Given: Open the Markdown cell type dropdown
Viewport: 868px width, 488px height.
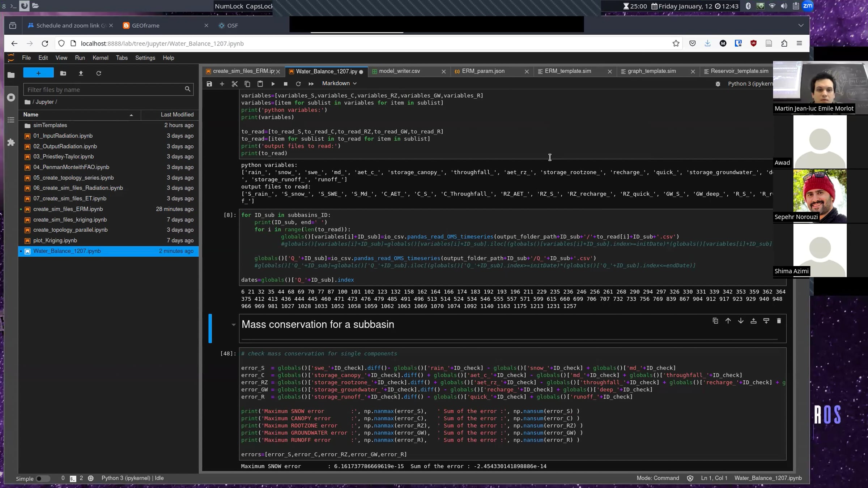Looking at the screenshot, I should point(339,84).
